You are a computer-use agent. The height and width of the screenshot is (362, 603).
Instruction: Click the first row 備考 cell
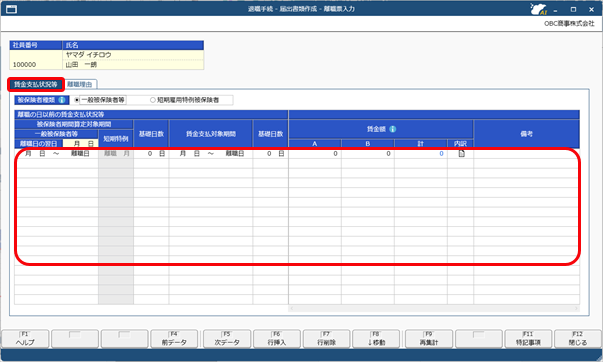[526, 153]
